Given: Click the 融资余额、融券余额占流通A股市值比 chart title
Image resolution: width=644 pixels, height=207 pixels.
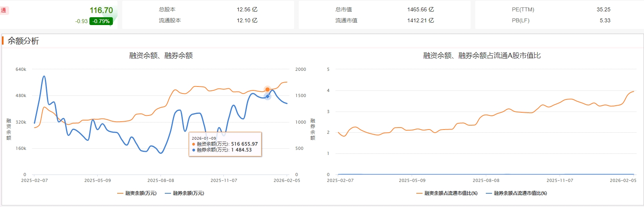Looking at the screenshot, I should [482, 56].
